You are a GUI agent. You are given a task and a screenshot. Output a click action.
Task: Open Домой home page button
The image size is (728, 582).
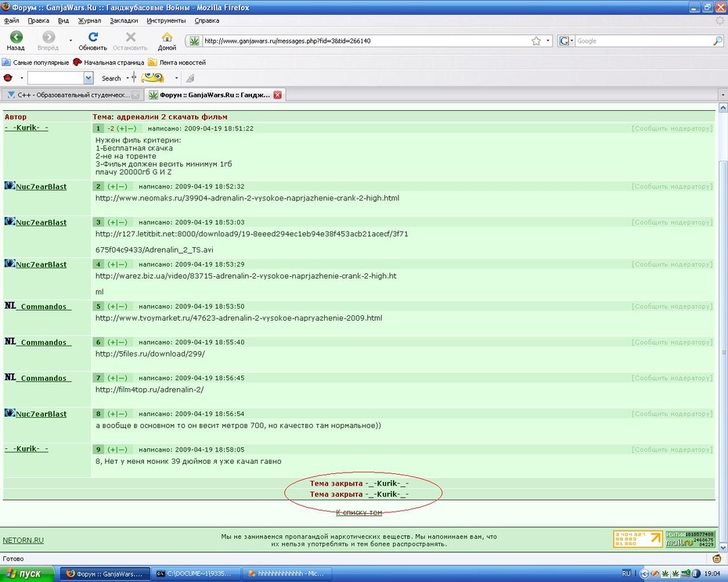pyautogui.click(x=167, y=41)
